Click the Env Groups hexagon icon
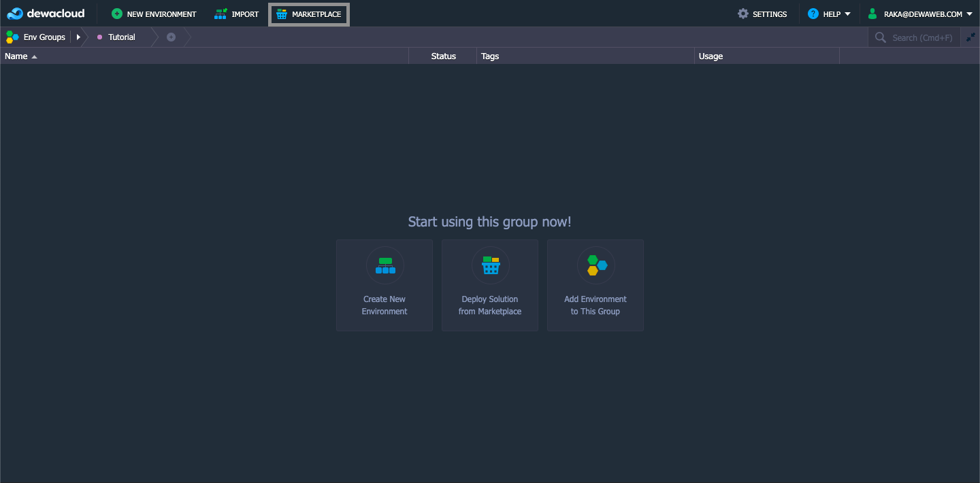This screenshot has height=483, width=980. [12, 37]
